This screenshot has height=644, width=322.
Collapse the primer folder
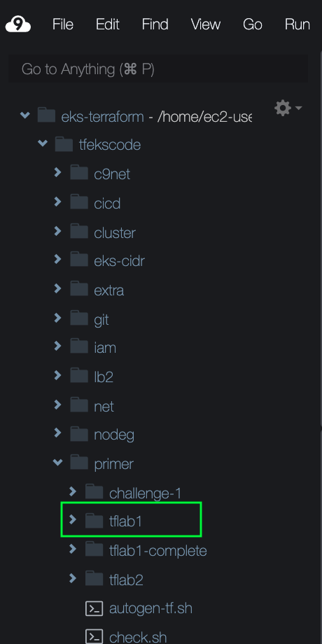57,463
